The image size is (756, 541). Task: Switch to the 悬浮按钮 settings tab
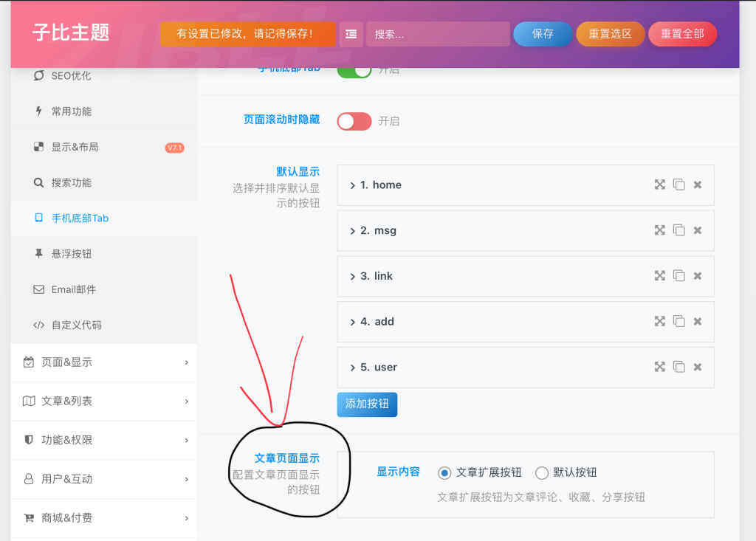click(x=64, y=253)
